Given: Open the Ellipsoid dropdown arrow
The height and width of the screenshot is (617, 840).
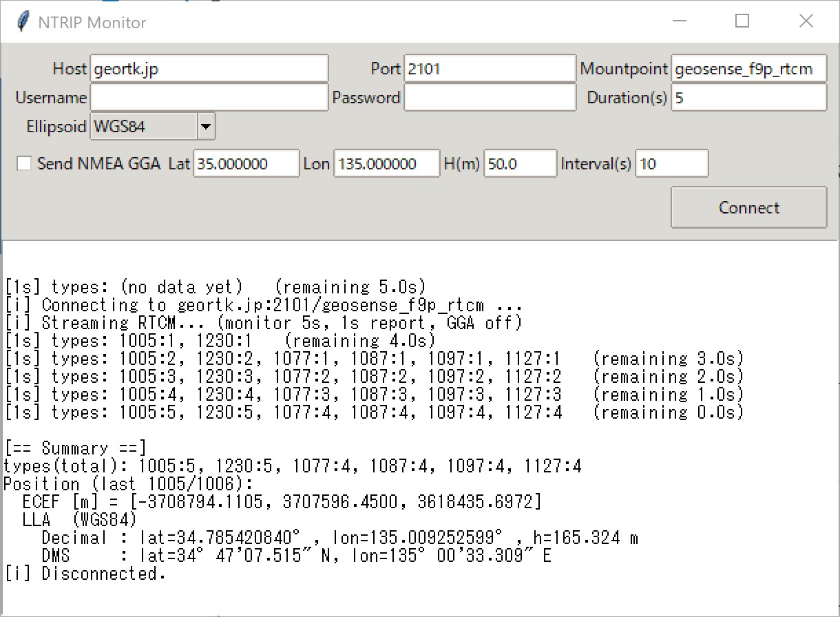Looking at the screenshot, I should coord(207,127).
